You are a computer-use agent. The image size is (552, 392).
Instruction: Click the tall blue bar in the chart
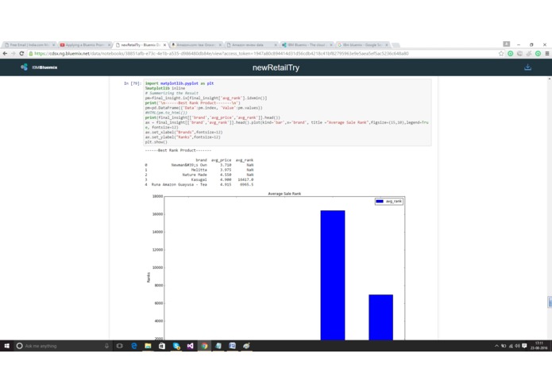(x=333, y=275)
